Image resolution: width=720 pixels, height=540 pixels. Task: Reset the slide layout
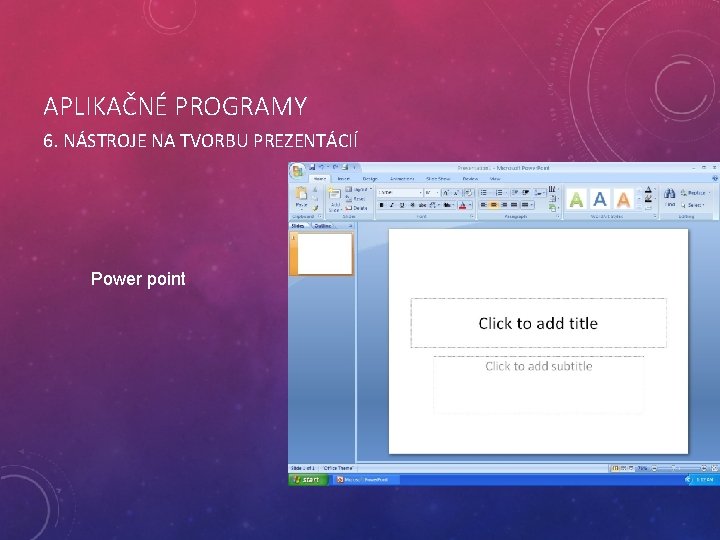coord(355,199)
